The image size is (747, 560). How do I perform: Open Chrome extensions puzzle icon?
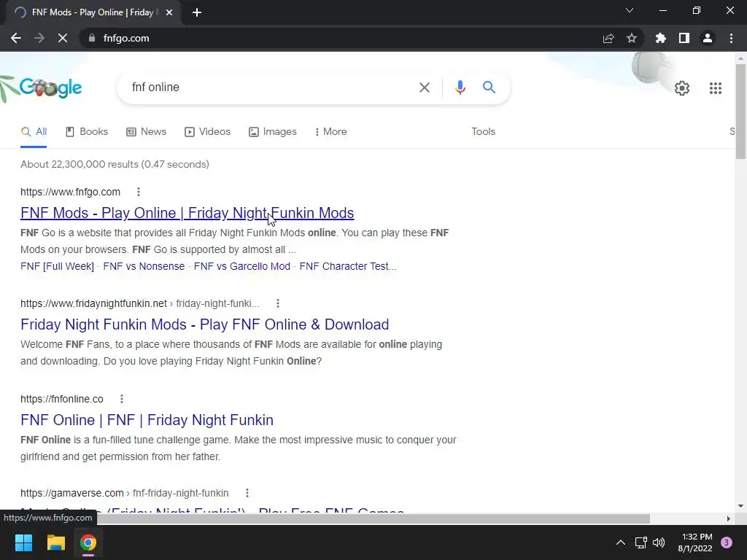pos(660,38)
